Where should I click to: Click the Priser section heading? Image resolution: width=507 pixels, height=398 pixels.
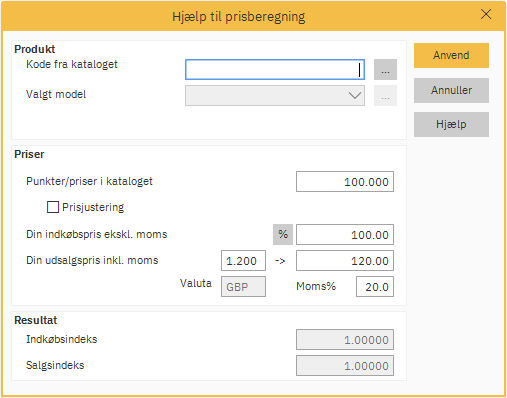click(x=29, y=154)
